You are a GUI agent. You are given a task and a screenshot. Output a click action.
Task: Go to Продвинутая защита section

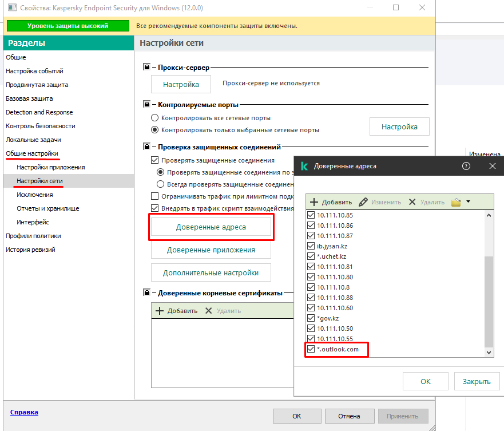pyautogui.click(x=37, y=85)
